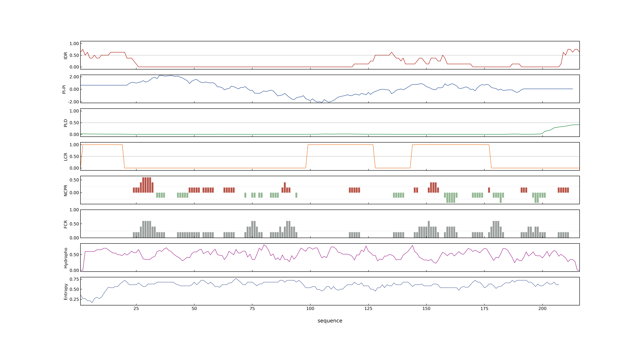The image size is (644, 343).
Task: Select the PLD y-axis label
Action: 66,123
